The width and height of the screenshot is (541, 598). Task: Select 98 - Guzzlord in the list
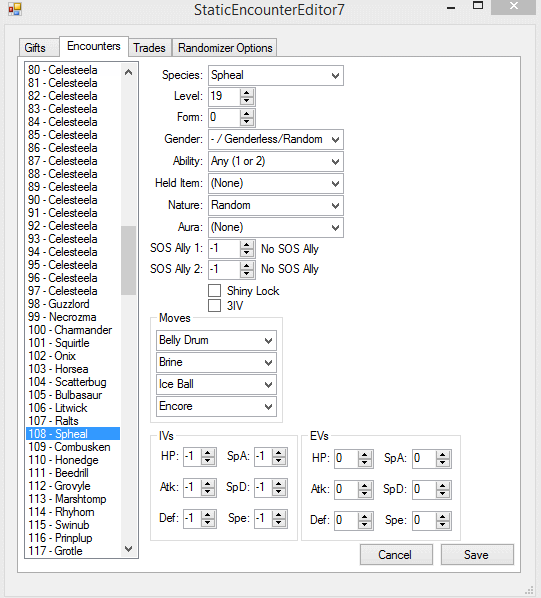[x=73, y=304]
